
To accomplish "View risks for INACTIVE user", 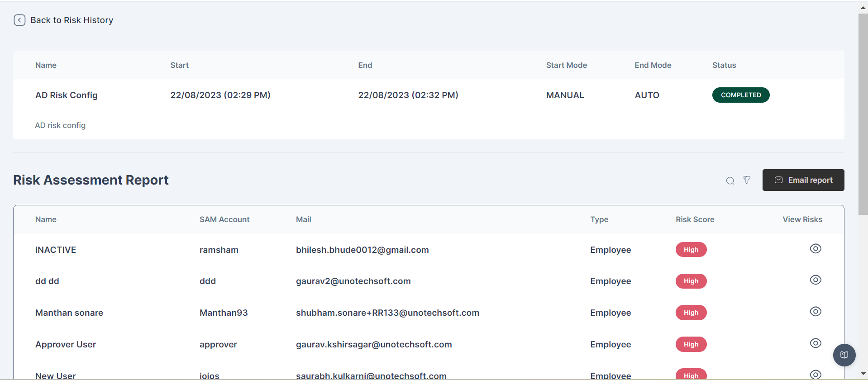I will tap(815, 249).
